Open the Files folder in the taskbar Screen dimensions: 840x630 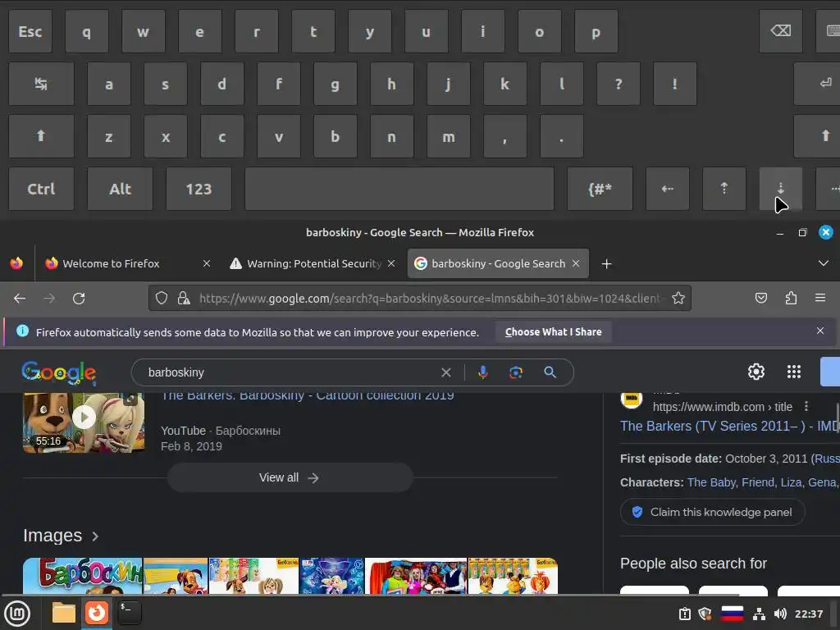click(x=63, y=614)
